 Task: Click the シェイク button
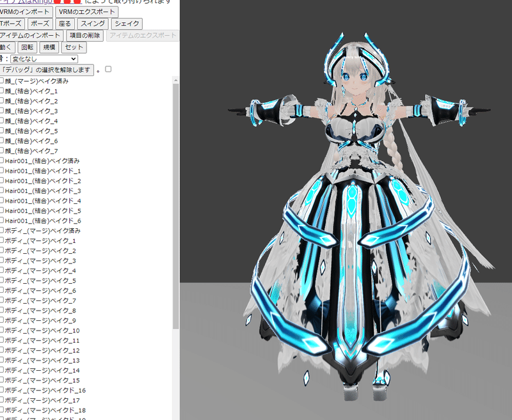(127, 24)
